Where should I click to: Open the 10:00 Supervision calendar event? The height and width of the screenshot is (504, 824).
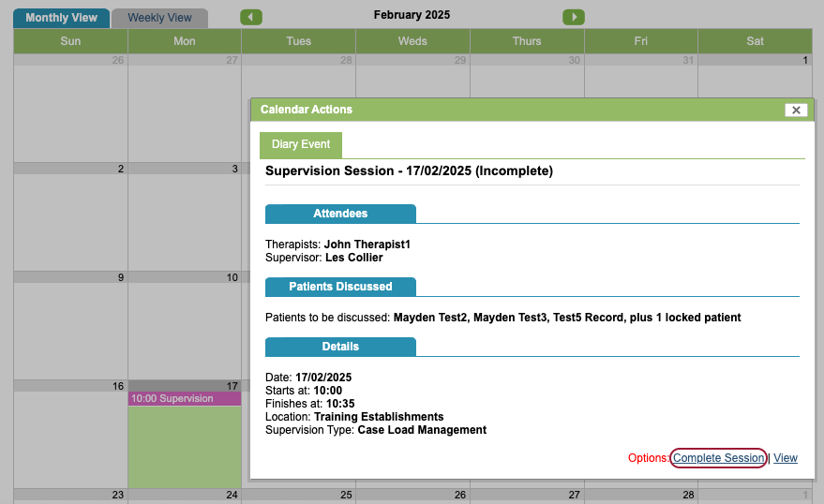pos(184,398)
